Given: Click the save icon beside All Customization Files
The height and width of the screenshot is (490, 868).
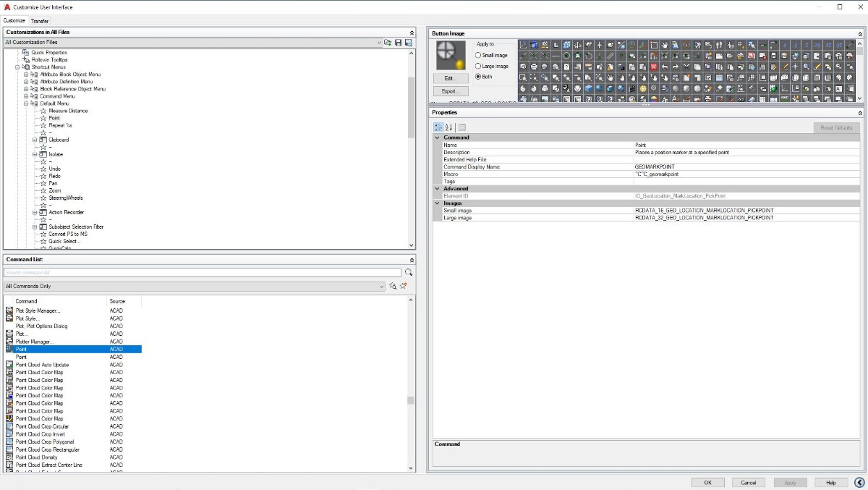Looking at the screenshot, I should coord(398,43).
